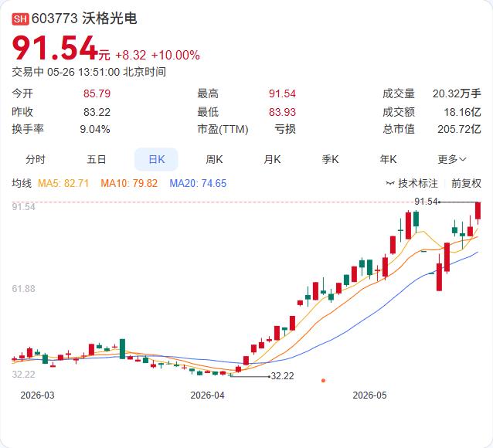The height and width of the screenshot is (448, 493).
Task: Click the 换手率 value 9.04%
Action: tap(95, 129)
